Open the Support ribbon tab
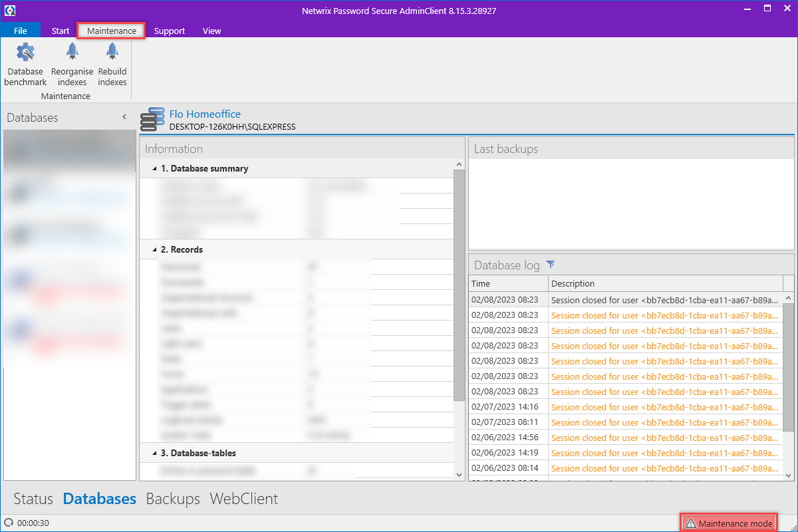Screen dimensions: 798x532 [x=170, y=31]
